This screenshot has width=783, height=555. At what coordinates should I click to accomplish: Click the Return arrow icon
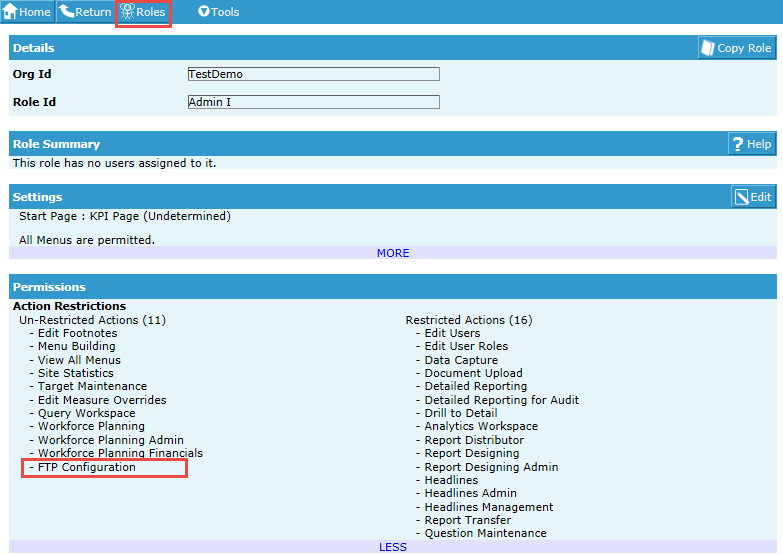pos(66,11)
